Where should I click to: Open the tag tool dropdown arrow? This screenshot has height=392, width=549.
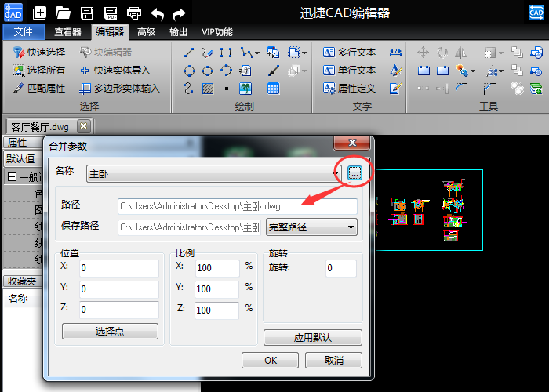(x=473, y=71)
